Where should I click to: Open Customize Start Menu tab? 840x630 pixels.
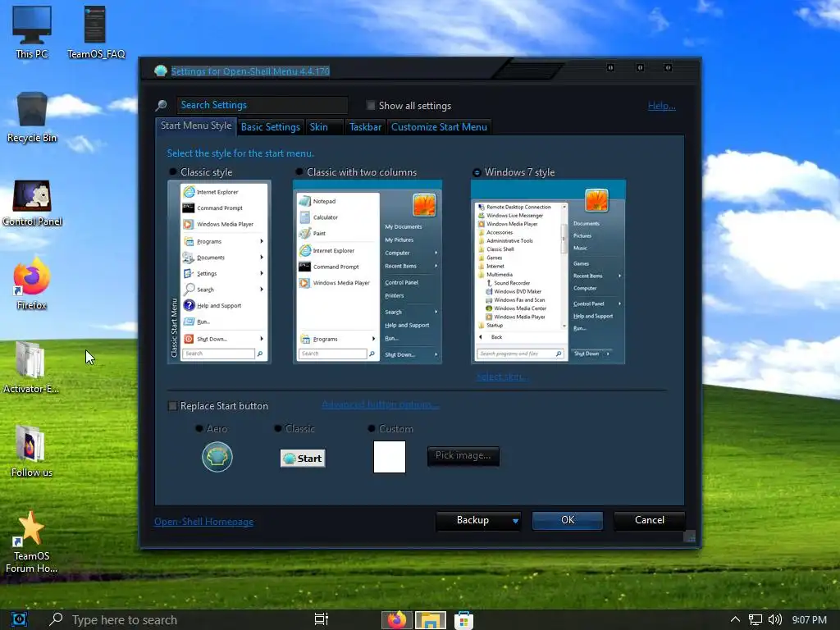coord(439,127)
